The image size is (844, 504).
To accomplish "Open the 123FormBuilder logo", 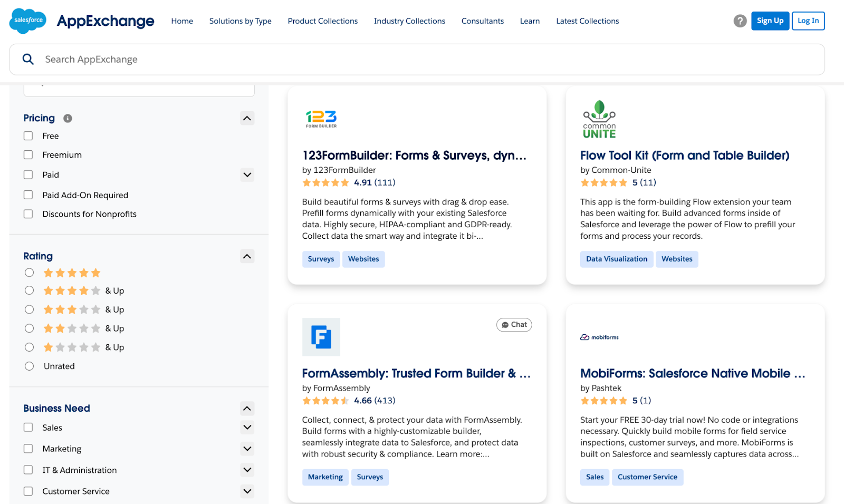I will [321, 119].
